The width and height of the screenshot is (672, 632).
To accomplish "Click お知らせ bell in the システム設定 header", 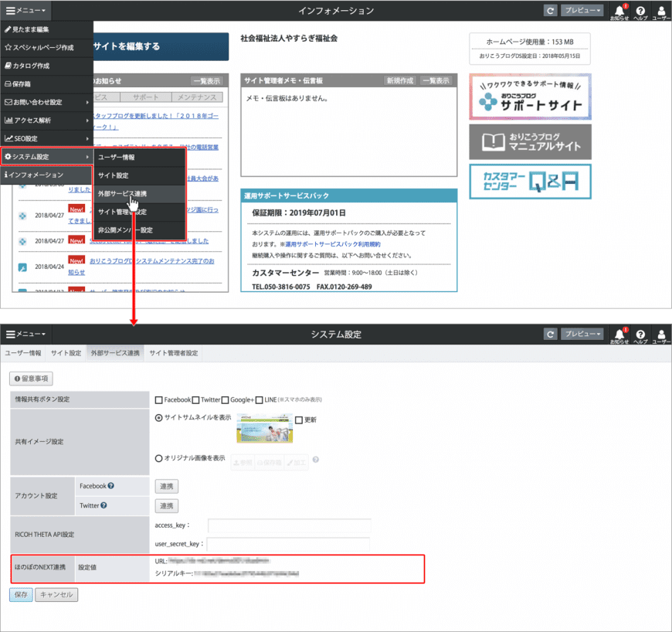I will pos(619,335).
